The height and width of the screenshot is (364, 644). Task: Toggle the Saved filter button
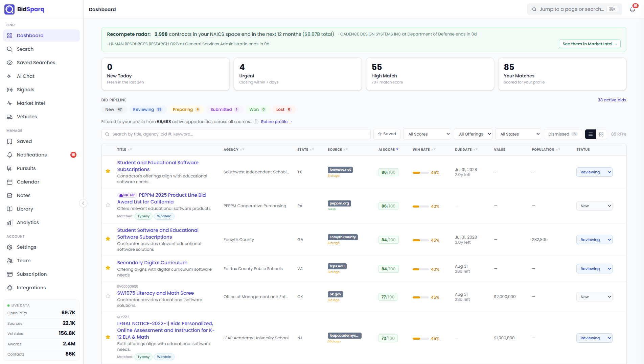pyautogui.click(x=387, y=134)
